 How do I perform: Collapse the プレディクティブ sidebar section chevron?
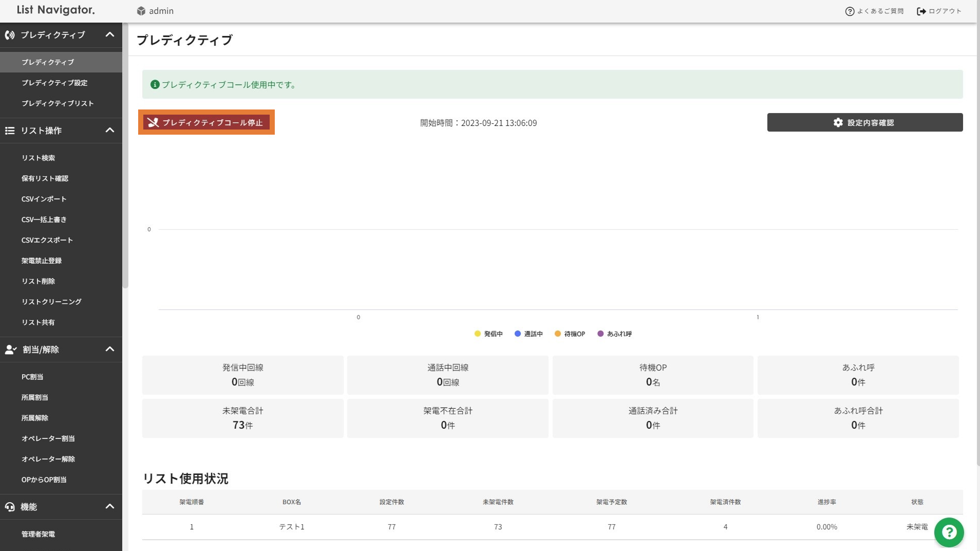(109, 34)
